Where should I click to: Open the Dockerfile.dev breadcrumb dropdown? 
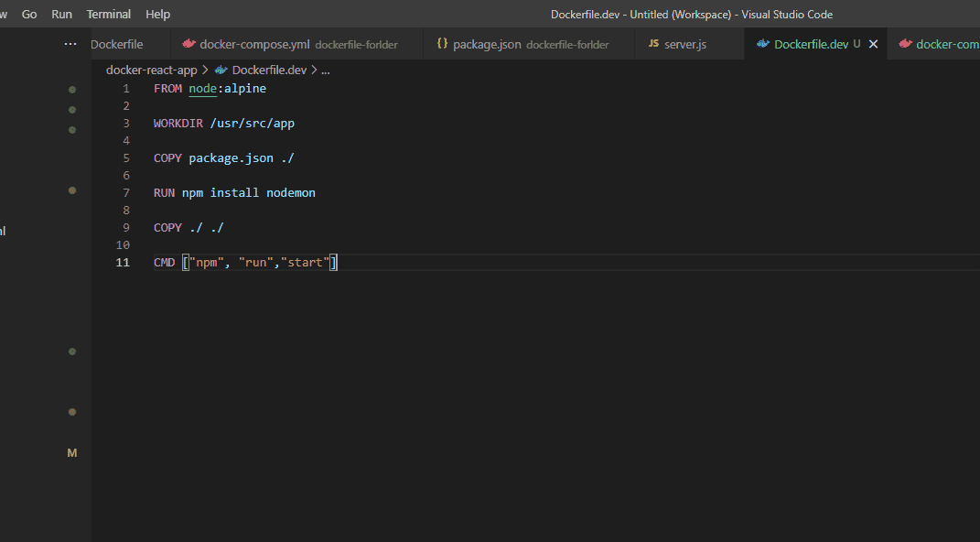click(x=269, y=70)
